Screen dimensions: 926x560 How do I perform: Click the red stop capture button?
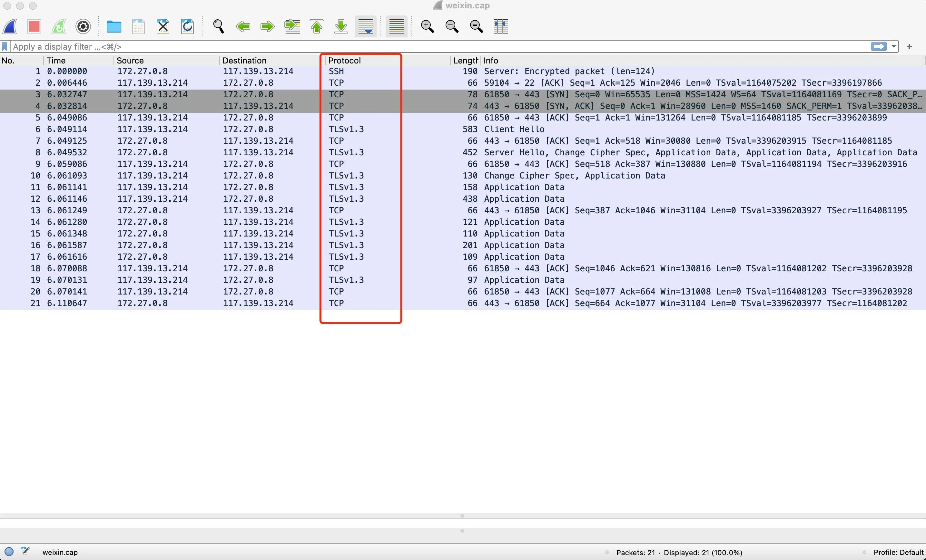pyautogui.click(x=34, y=27)
